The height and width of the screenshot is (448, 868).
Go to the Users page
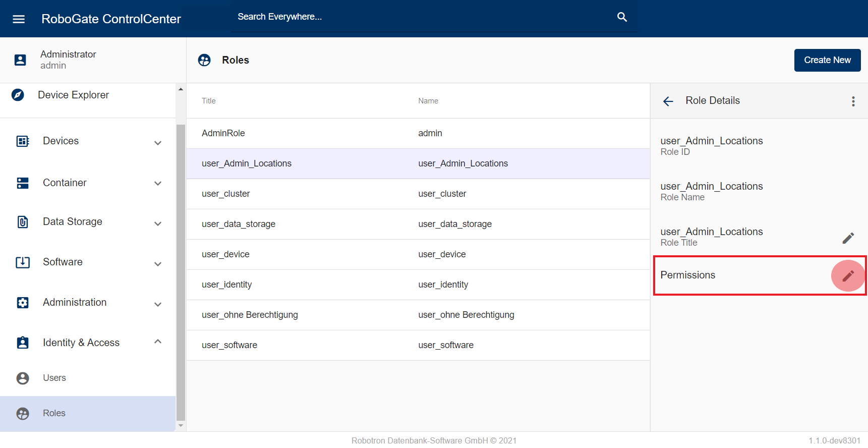click(88, 378)
